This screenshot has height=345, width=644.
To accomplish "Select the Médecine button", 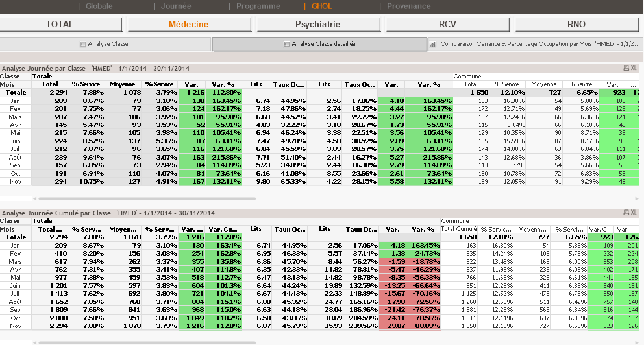I will tap(189, 24).
